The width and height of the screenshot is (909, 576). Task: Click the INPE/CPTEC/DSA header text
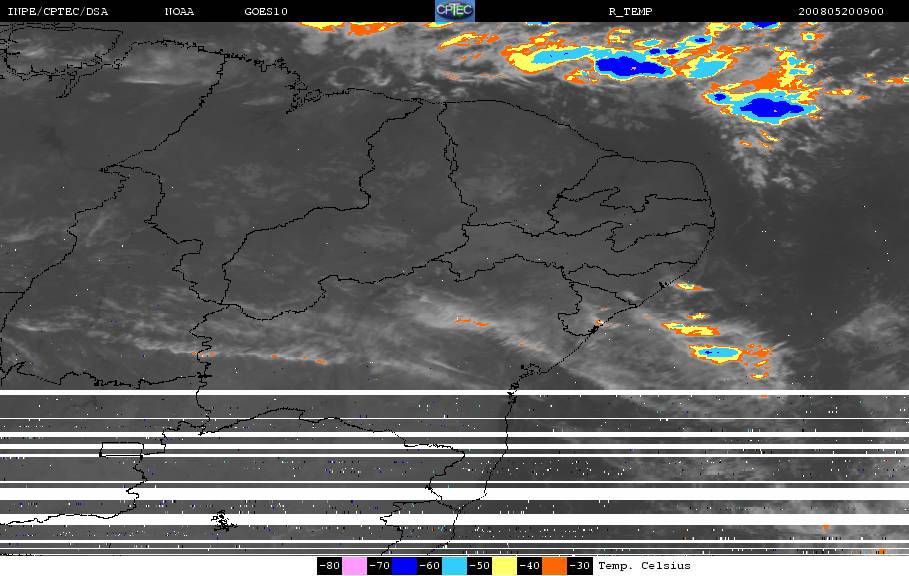click(x=57, y=12)
